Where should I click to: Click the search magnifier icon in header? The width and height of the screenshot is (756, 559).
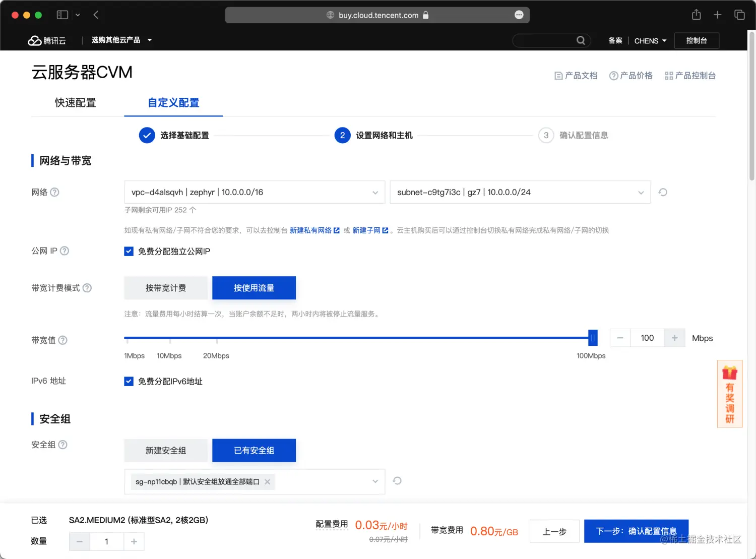pos(581,40)
